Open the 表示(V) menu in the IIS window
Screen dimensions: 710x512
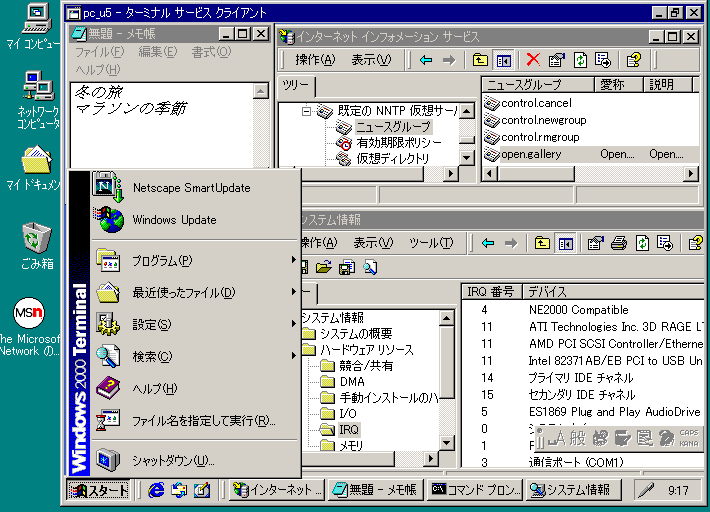click(371, 60)
